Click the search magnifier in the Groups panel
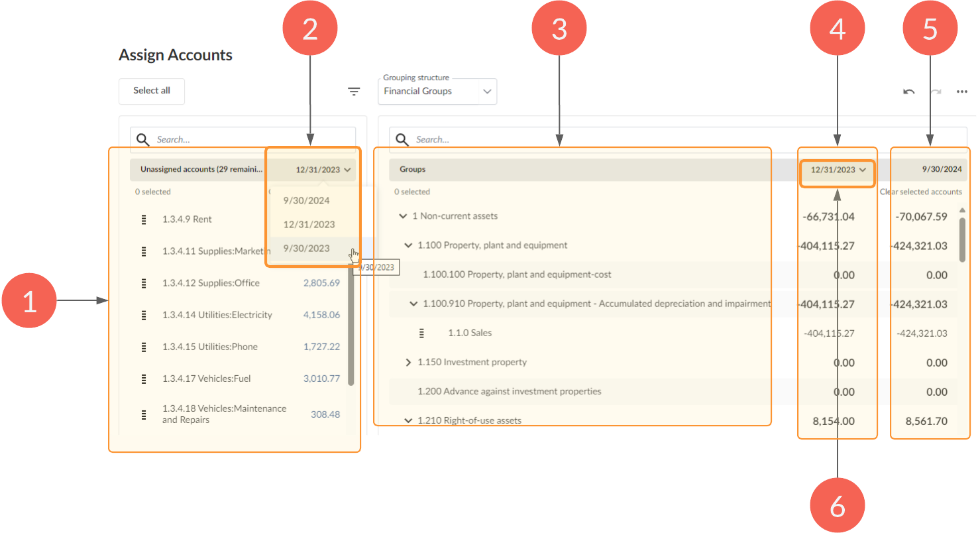 coord(402,139)
